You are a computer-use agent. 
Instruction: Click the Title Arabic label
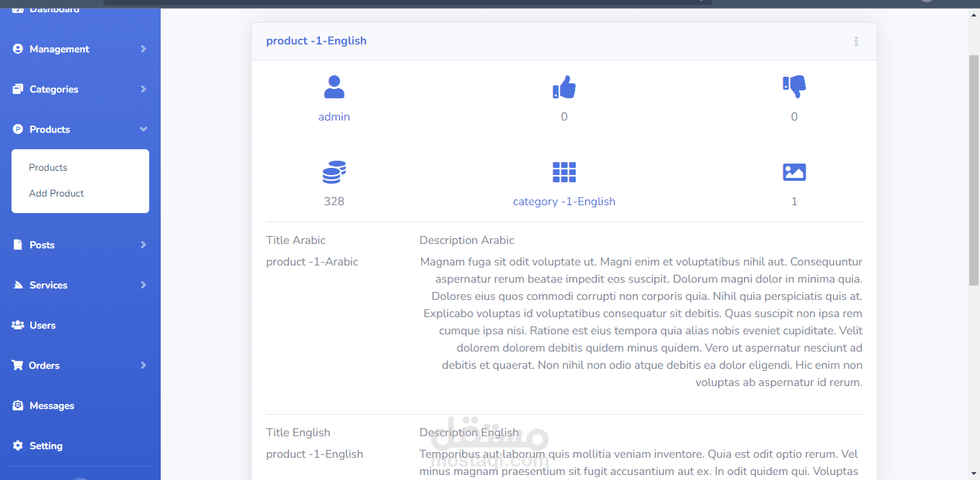click(x=296, y=240)
